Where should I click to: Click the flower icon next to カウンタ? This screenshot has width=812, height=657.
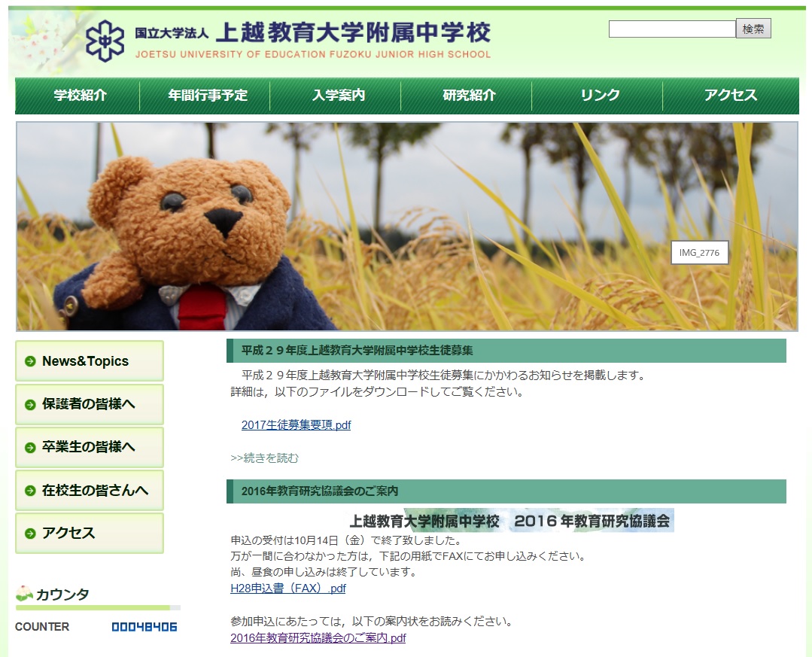tap(24, 593)
